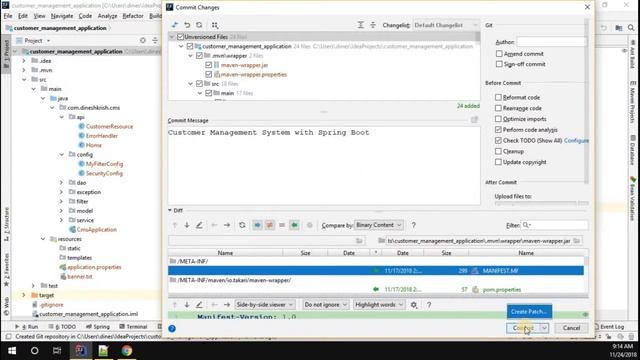Viewport: 640px width, 360px height.
Task: Click the Project panel settings gear icon
Action: click(143, 40)
